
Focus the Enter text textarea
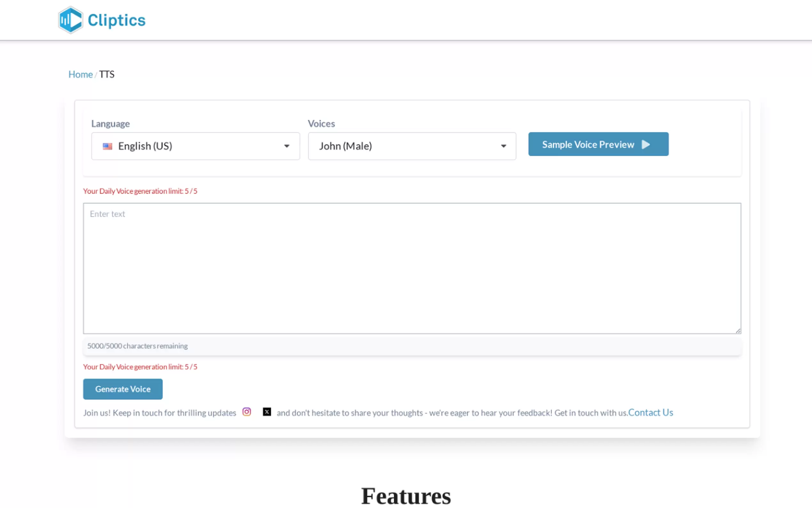tap(412, 268)
